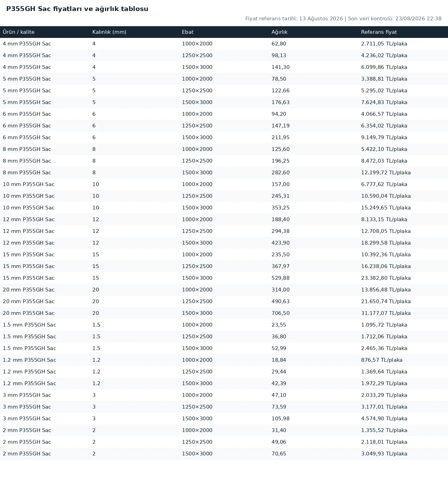This screenshot has width=448, height=483.
Task: Click '4 mm P355GH Sac' in the 1000×2000 row
Action: tap(27, 44)
